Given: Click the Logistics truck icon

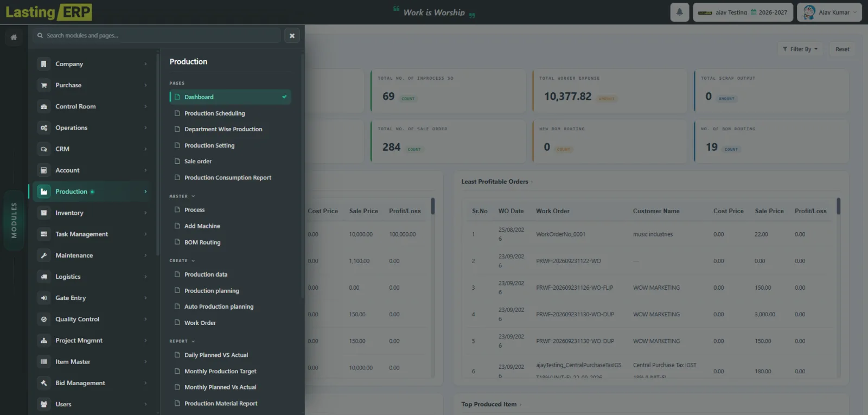Looking at the screenshot, I should click(44, 277).
